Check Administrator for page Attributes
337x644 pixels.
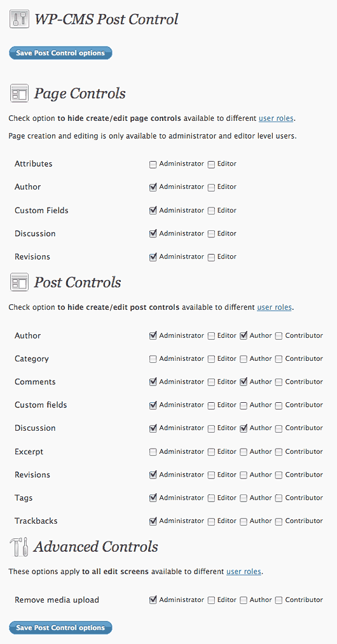(x=153, y=165)
